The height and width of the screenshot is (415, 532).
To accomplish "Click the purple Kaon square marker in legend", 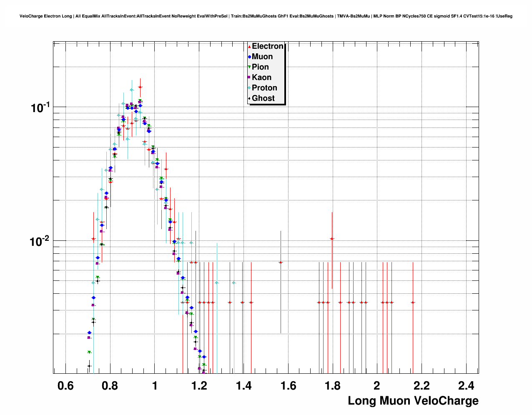I will click(x=249, y=77).
